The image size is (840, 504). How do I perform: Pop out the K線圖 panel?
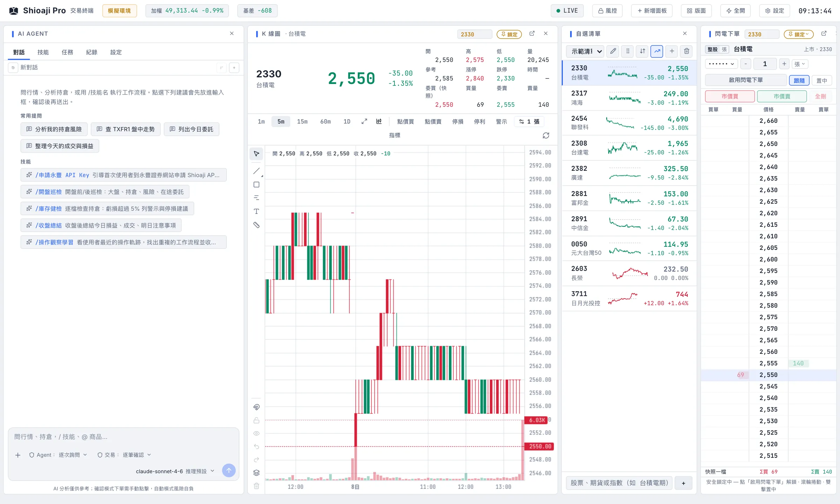pos(532,34)
